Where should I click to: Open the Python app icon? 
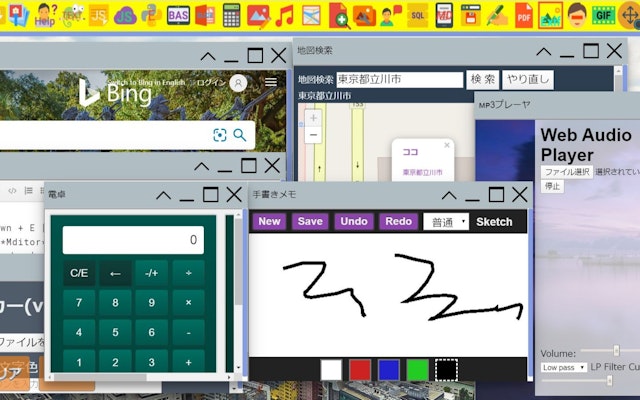point(152,15)
